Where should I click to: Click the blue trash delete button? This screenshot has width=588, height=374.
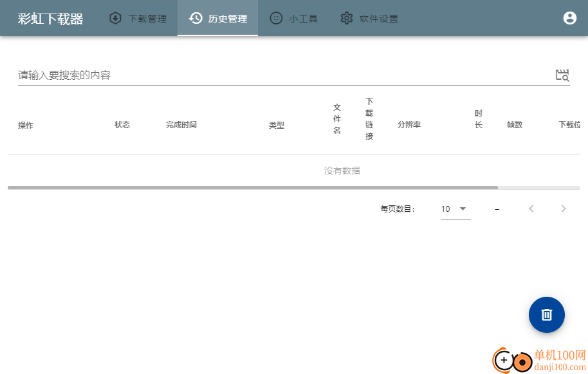click(546, 314)
